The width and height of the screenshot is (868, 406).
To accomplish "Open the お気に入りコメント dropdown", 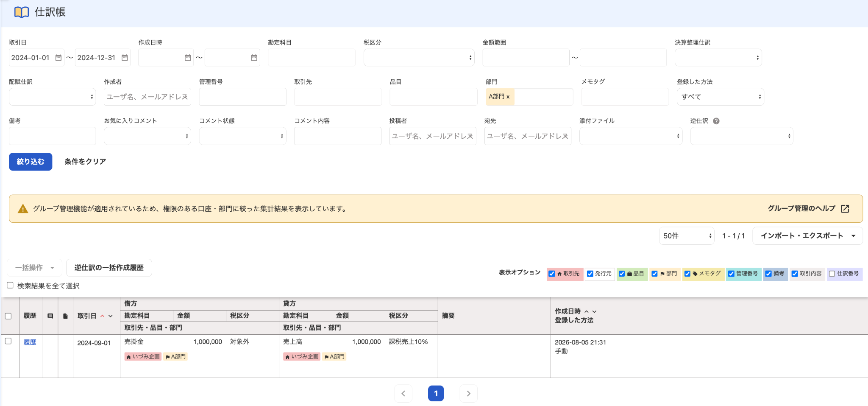I will 147,136.
